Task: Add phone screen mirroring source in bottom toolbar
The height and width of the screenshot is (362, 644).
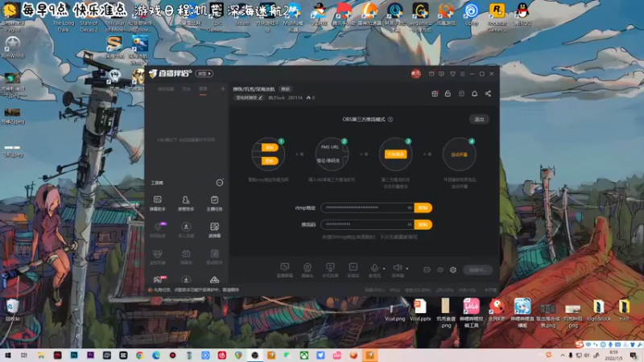Action: pyautogui.click(x=330, y=269)
